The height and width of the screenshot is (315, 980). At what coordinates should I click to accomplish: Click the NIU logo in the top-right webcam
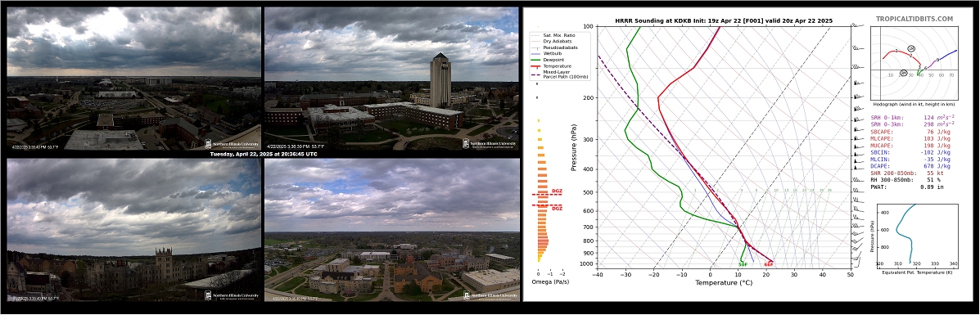[x=490, y=144]
